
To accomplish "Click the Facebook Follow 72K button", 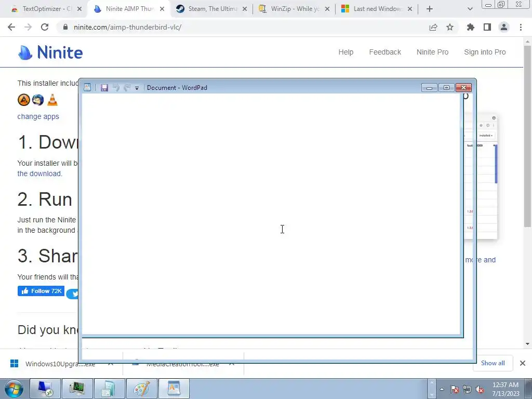I will (41, 291).
